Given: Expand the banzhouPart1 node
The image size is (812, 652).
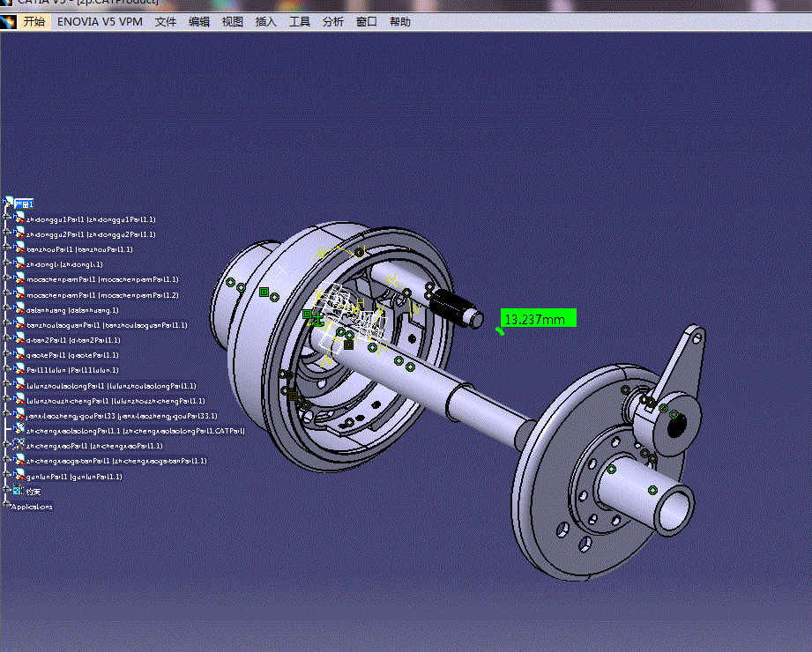Looking at the screenshot, I should (x=6, y=248).
